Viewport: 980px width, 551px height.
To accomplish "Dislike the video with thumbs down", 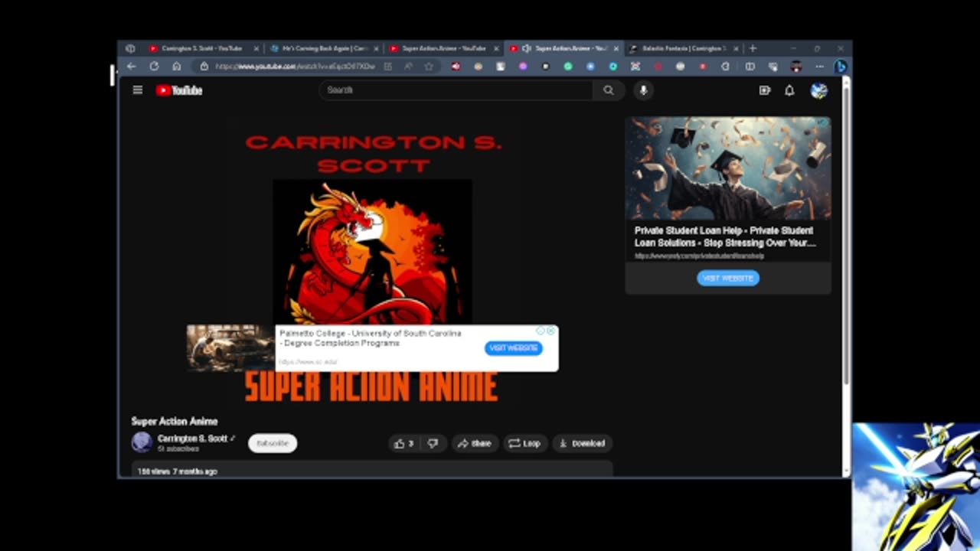I will coord(433,443).
